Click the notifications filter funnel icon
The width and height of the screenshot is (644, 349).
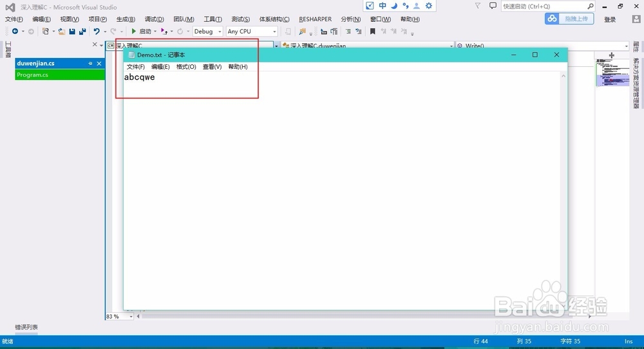click(478, 6)
